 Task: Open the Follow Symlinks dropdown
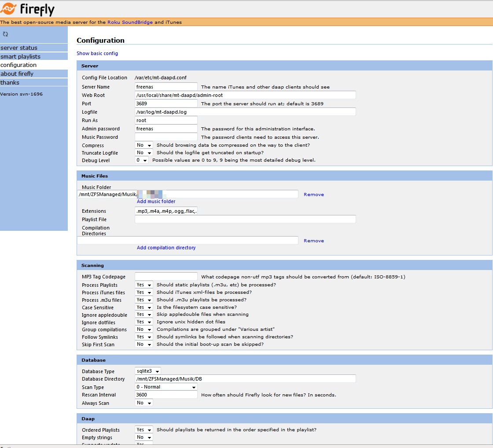point(144,337)
